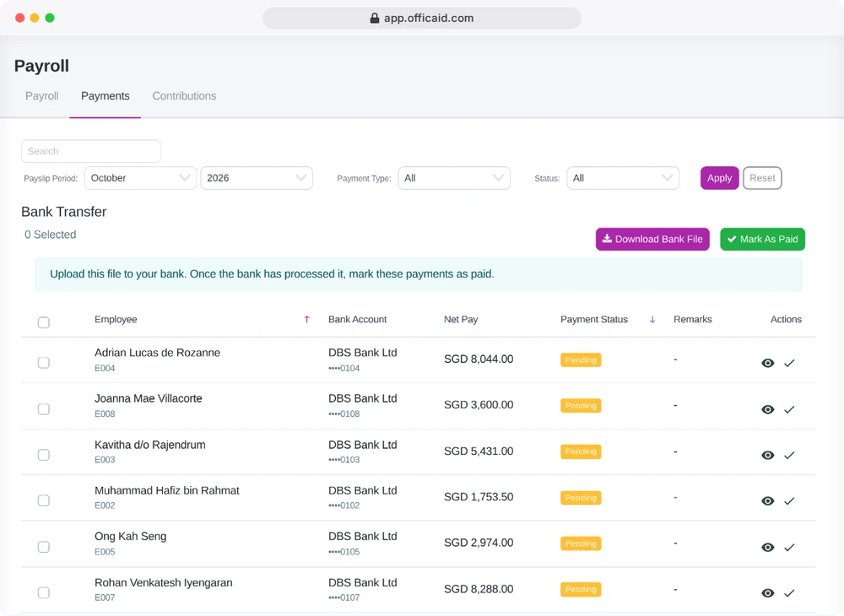The image size is (844, 616).
Task: Expand the Payment Type dropdown
Action: (x=454, y=178)
